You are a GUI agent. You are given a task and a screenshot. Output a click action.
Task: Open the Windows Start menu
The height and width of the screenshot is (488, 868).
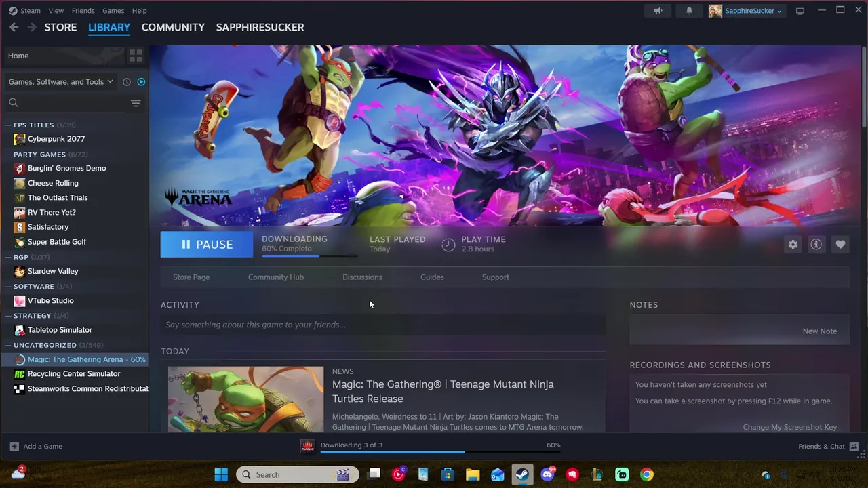click(221, 474)
